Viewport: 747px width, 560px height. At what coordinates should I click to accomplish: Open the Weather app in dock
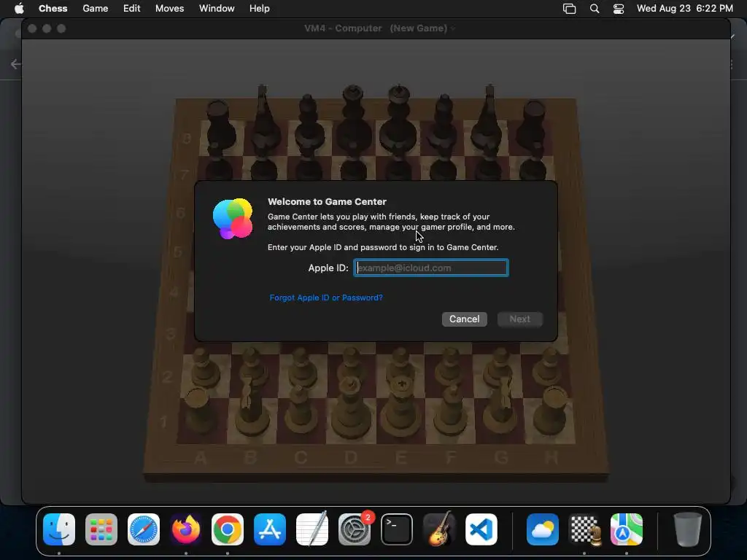pyautogui.click(x=543, y=529)
